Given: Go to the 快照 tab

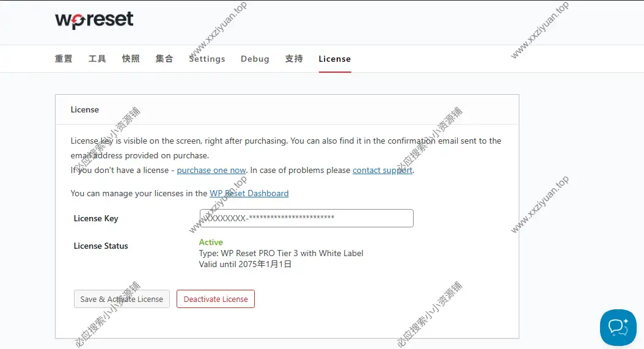Looking at the screenshot, I should pyautogui.click(x=131, y=59).
